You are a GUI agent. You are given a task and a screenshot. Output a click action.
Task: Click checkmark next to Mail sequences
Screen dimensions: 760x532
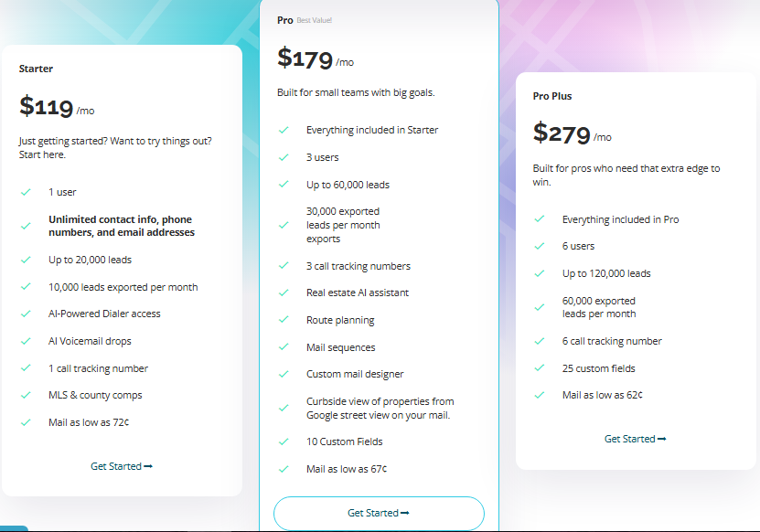284,347
